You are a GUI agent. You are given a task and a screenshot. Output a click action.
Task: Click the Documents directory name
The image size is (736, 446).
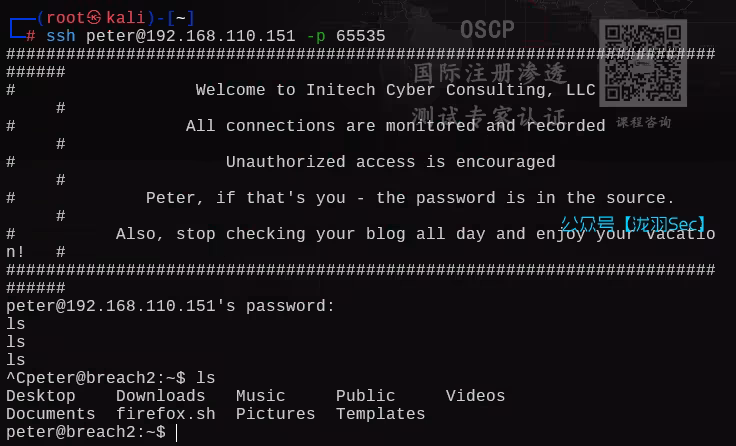pyautogui.click(x=51, y=414)
